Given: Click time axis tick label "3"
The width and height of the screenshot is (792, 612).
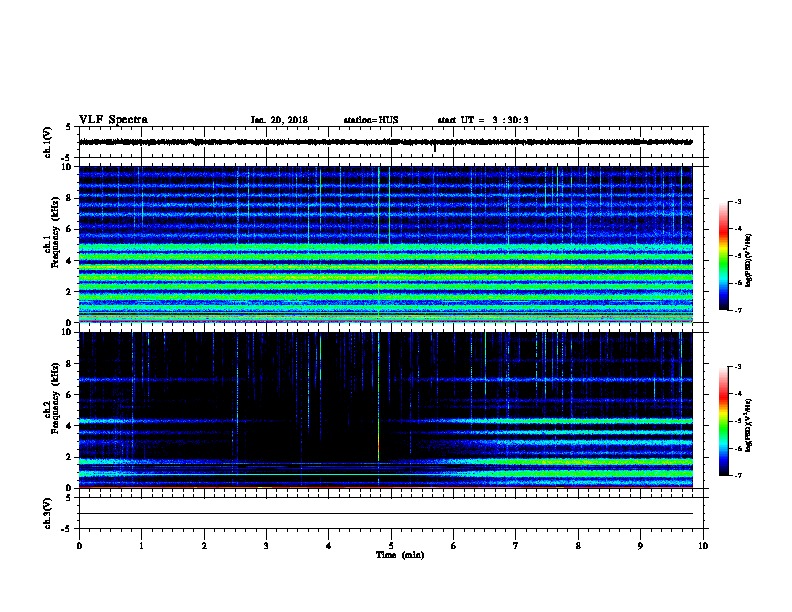Looking at the screenshot, I should point(266,546).
